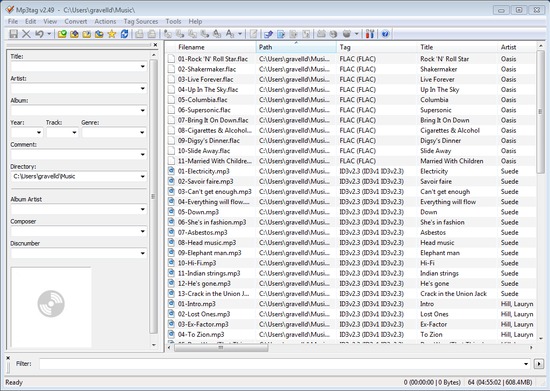Click the Save tag floppy disk icon

coord(13,34)
